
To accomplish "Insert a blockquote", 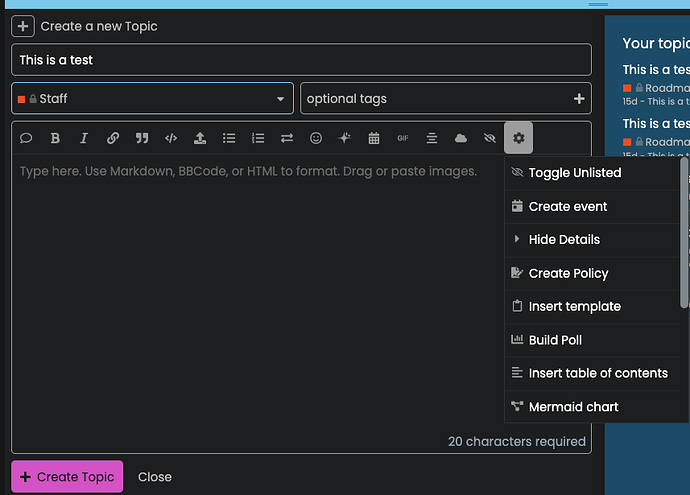I will tap(142, 138).
